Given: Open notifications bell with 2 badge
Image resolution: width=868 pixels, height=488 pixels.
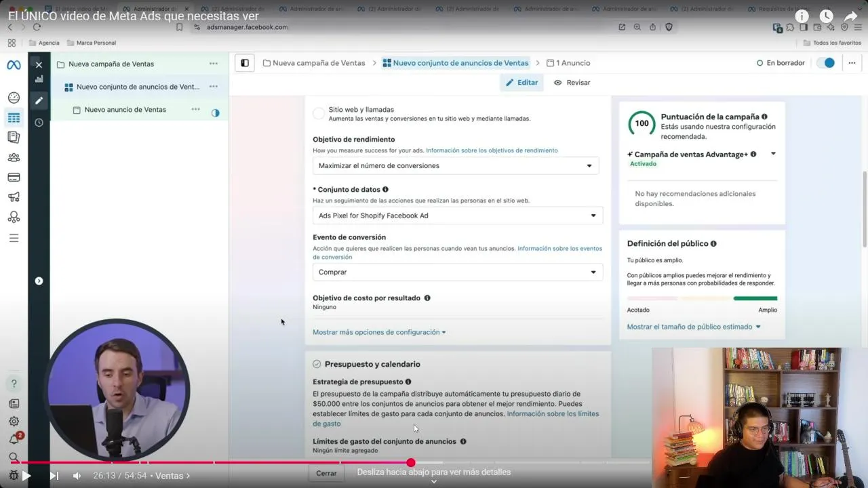Looking at the screenshot, I should [x=14, y=439].
